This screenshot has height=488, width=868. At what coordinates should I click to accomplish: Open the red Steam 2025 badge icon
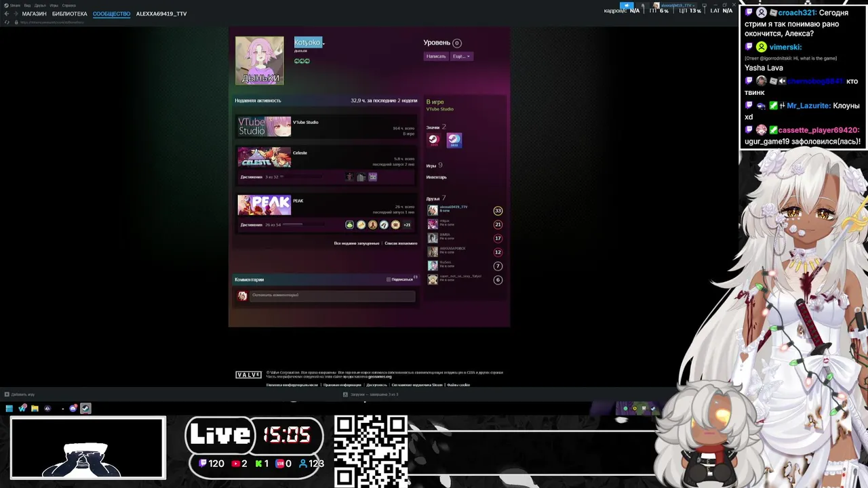click(433, 140)
